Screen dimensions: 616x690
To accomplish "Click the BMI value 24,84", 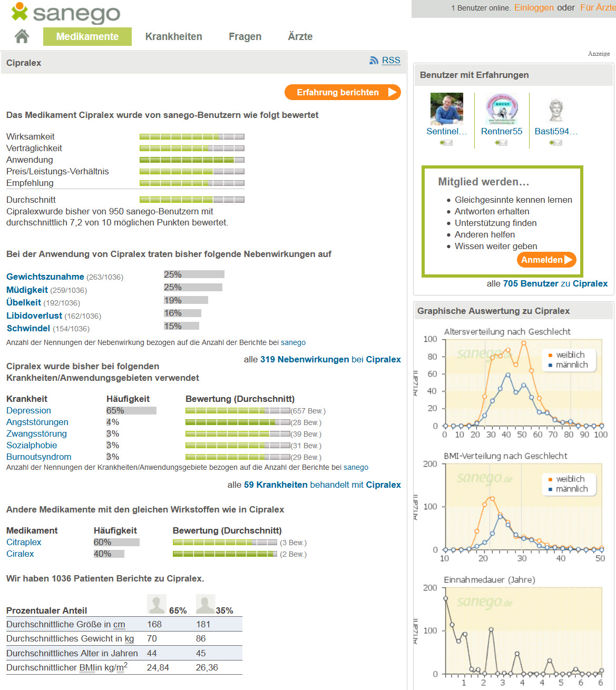I will 158,667.
